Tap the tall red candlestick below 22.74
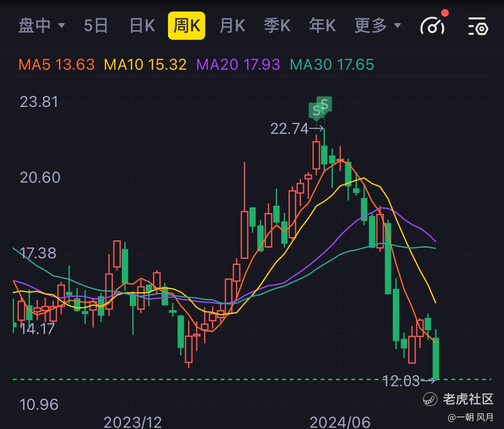This screenshot has width=504, height=429. pyautogui.click(x=316, y=155)
